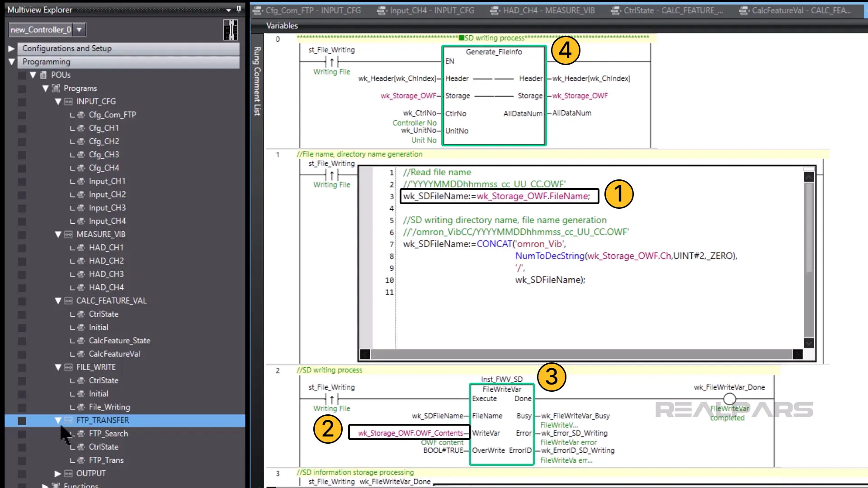The height and width of the screenshot is (488, 868).
Task: Select the Generate_FileInfo function block
Action: pos(494,95)
